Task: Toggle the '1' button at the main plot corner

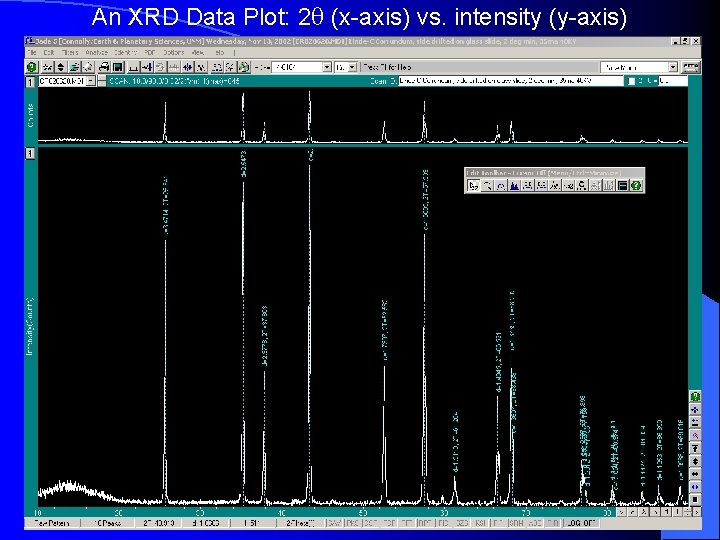Action: [x=30, y=153]
